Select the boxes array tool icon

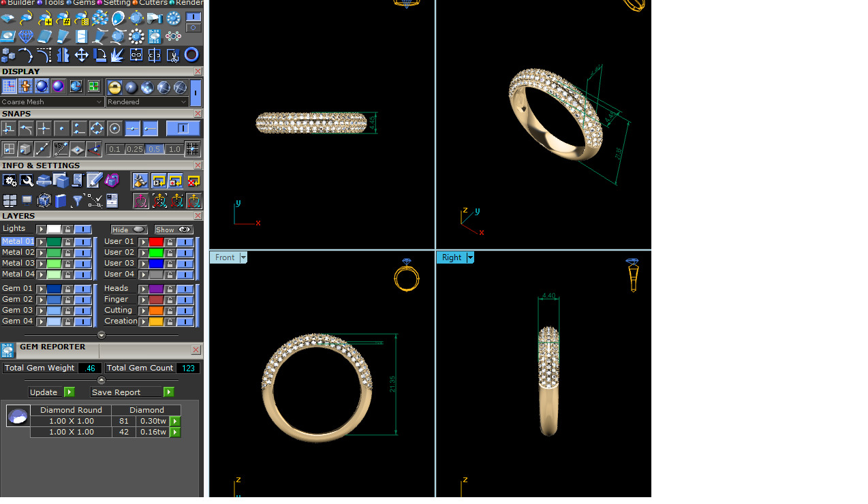click(7, 55)
